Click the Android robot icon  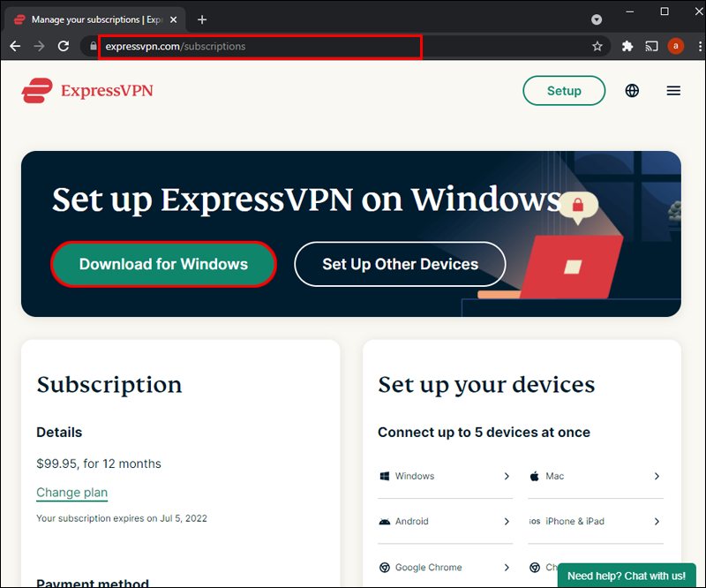point(385,522)
